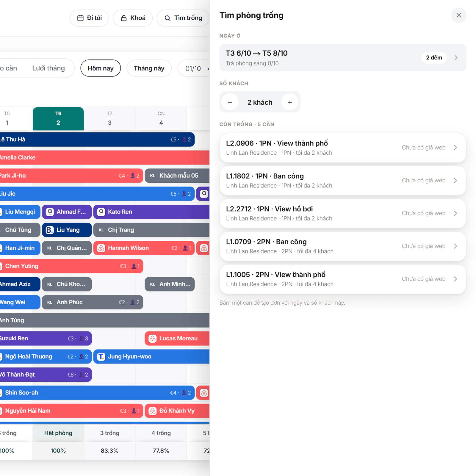The height and width of the screenshot is (476, 476).
Task: Click Airbnb icon on Lucas Moreau booking
Action: pyautogui.click(x=153, y=339)
